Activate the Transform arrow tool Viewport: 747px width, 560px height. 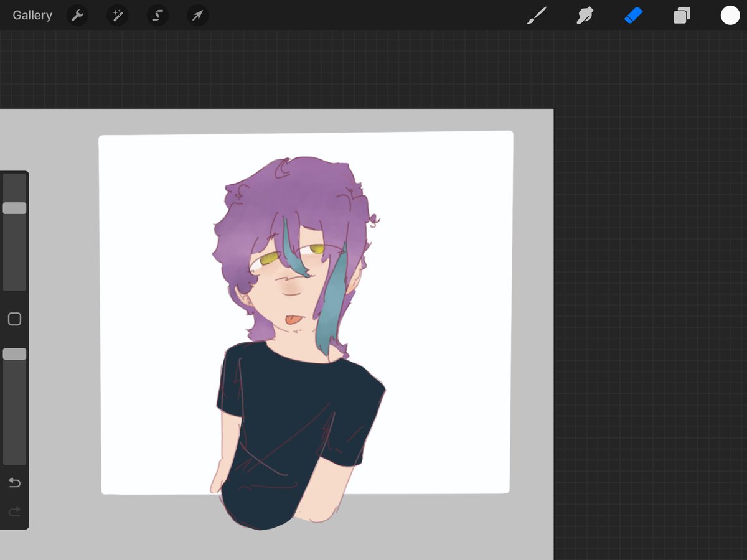pos(197,16)
